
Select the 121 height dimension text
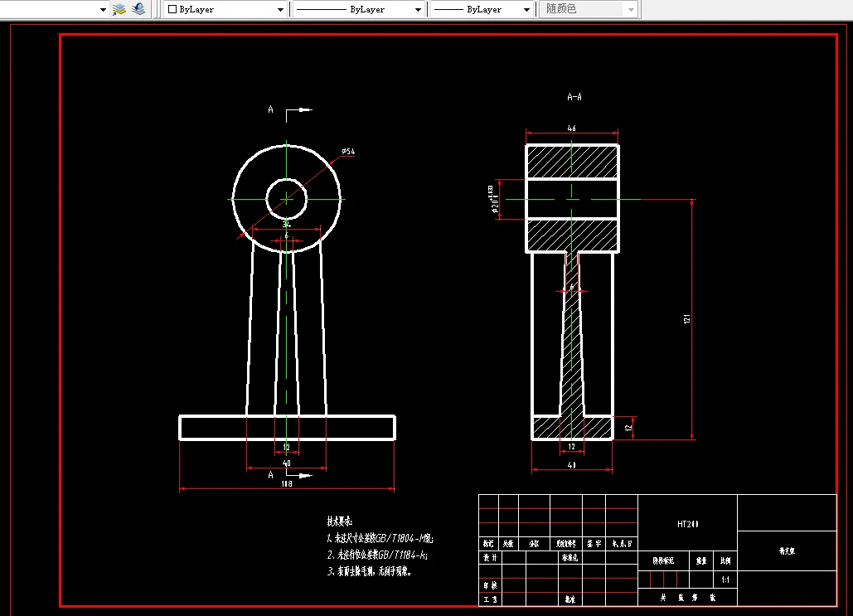[686, 319]
